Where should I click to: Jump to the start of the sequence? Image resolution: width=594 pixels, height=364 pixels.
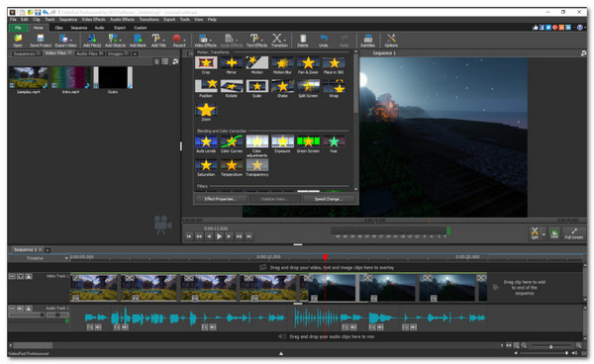(189, 236)
